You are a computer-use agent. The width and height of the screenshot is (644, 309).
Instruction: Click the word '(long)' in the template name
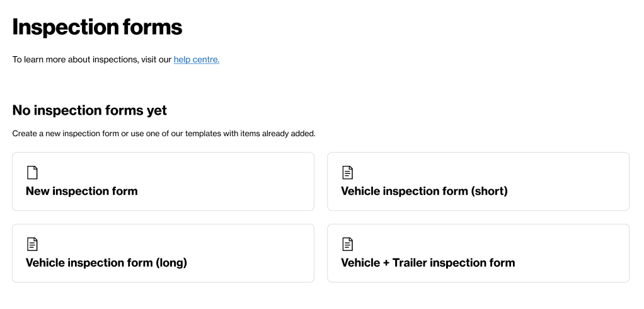click(x=171, y=263)
